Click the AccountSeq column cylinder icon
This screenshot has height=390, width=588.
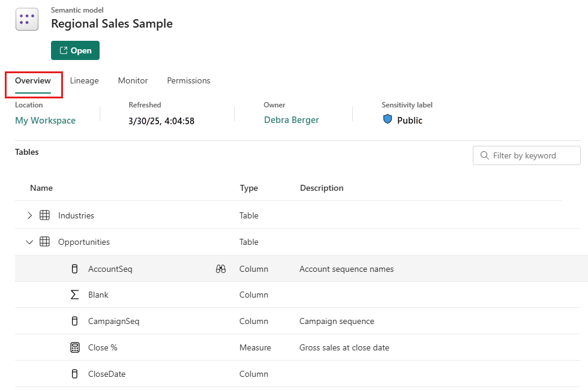point(74,269)
